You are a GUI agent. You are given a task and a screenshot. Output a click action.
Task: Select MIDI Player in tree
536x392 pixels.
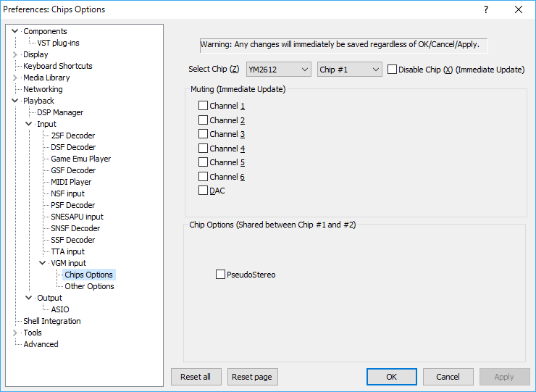pyautogui.click(x=71, y=182)
